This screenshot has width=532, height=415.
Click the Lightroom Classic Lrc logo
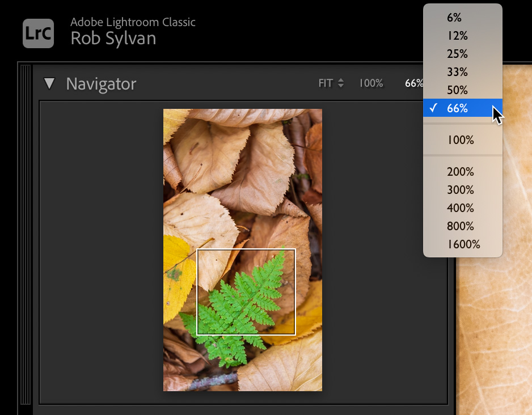point(38,33)
